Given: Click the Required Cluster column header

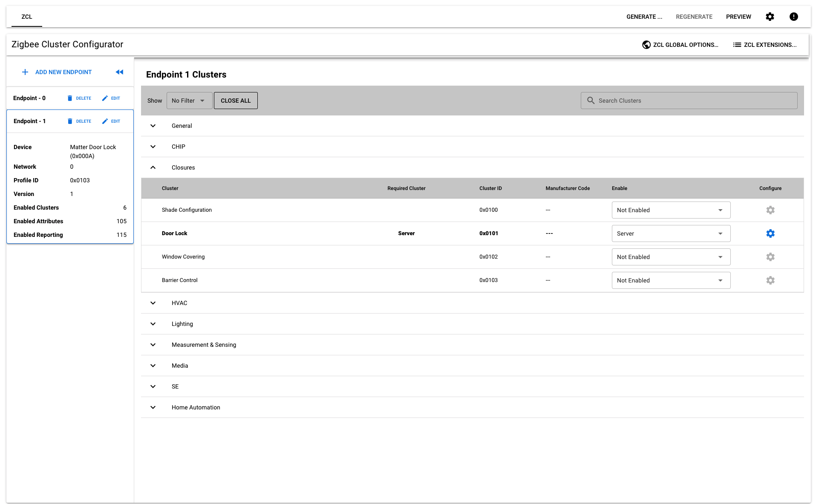Looking at the screenshot, I should coord(406,188).
